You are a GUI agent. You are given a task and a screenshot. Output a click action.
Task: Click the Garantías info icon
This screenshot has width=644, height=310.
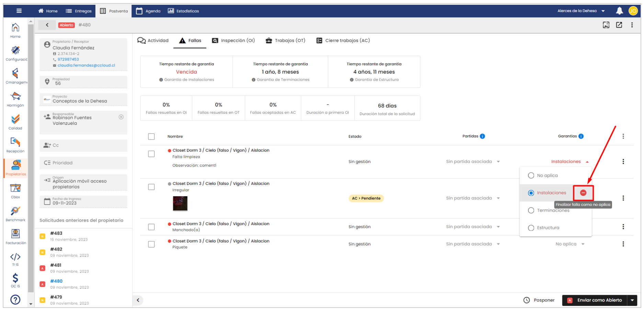point(581,136)
